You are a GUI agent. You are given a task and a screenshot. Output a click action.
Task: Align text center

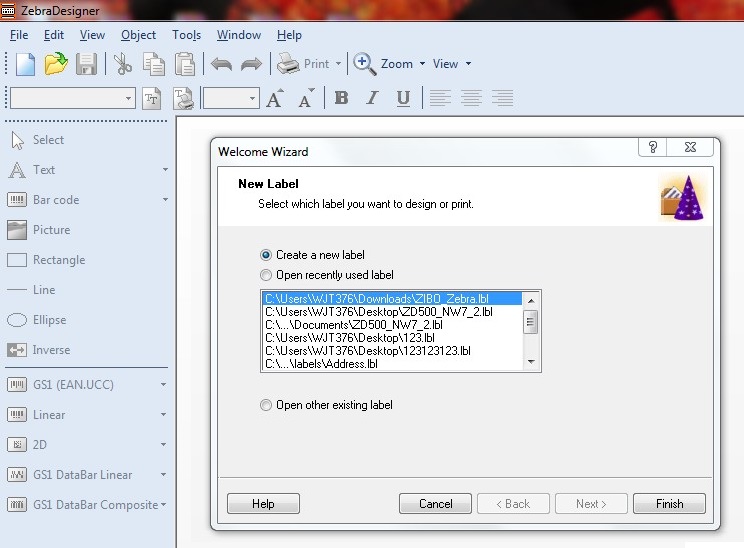tap(471, 98)
